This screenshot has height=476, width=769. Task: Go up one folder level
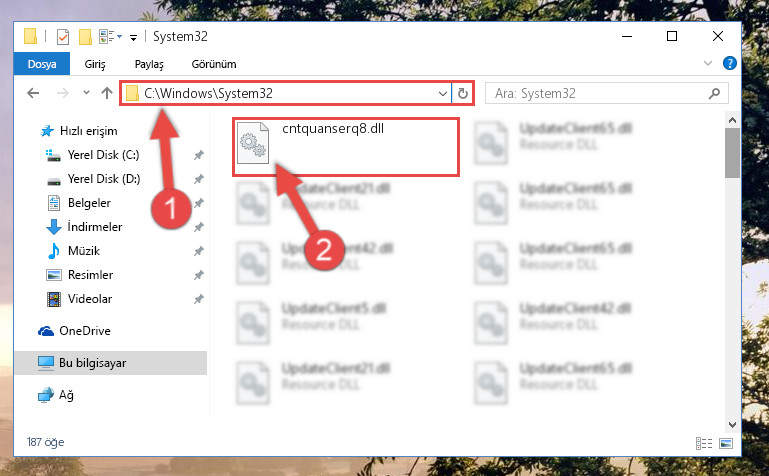tap(106, 93)
